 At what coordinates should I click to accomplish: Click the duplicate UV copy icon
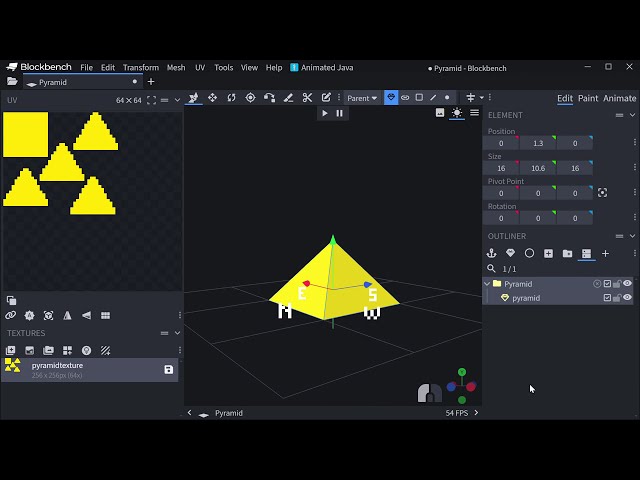click(x=11, y=301)
